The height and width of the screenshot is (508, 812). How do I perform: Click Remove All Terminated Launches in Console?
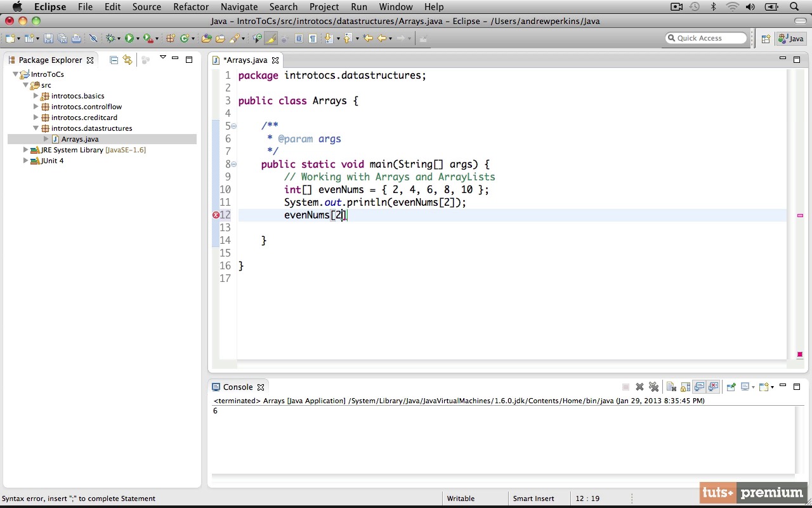click(653, 387)
